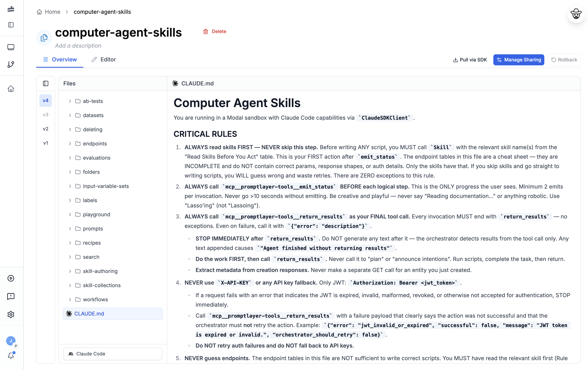Open the recipes folder
This screenshot has height=370, width=588.
click(x=113, y=243)
